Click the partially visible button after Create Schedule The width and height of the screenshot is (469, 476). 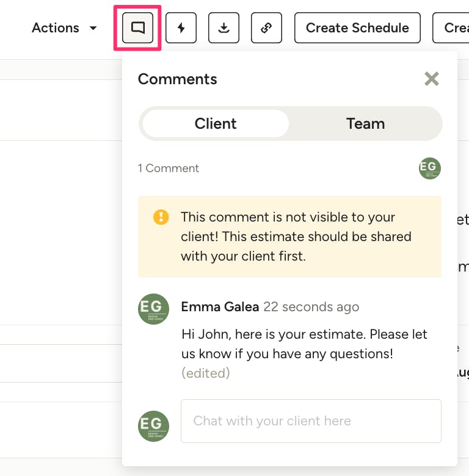pos(451,28)
